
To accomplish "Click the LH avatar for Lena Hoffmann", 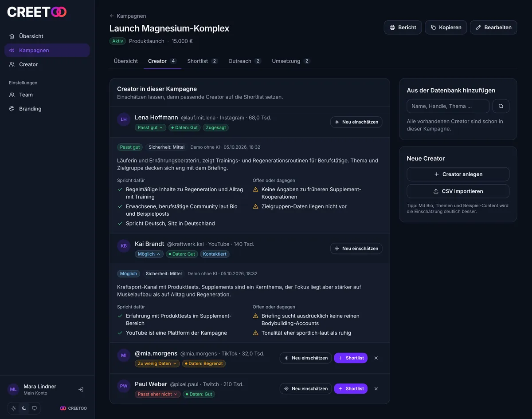I will 124,119.
